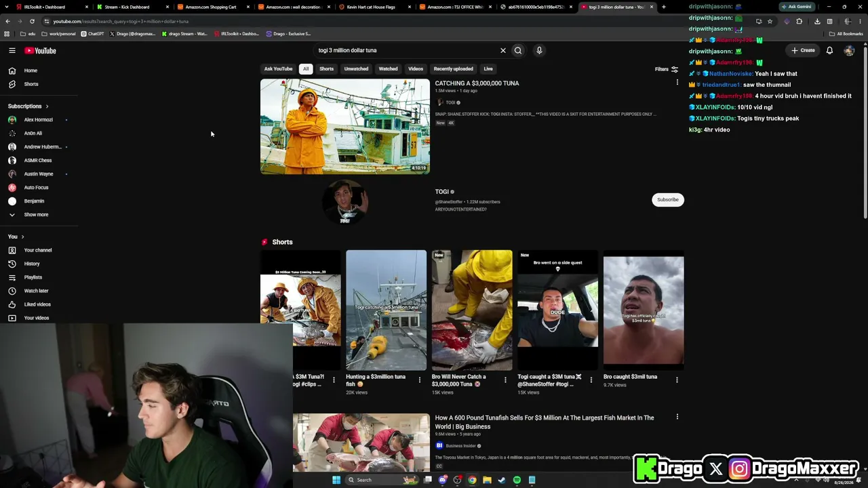Open the YouTube account avatar menu

849,50
